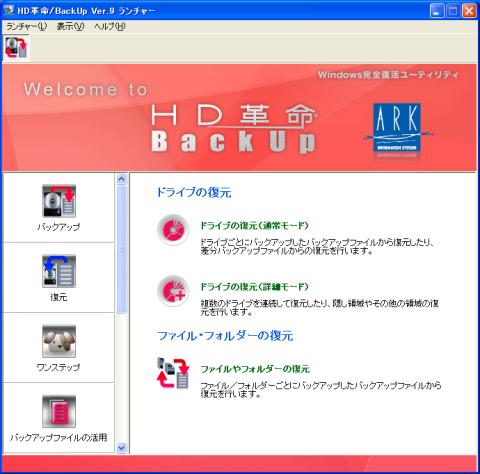Image resolution: width=480 pixels, height=474 pixels.
Task: Open the ドライブの復元(通常モード) link
Action: click(254, 226)
